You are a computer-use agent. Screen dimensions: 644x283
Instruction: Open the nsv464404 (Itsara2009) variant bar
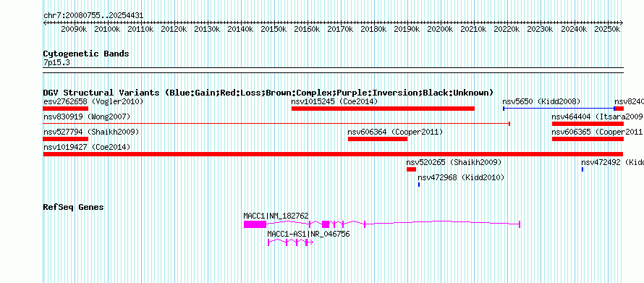(x=588, y=124)
